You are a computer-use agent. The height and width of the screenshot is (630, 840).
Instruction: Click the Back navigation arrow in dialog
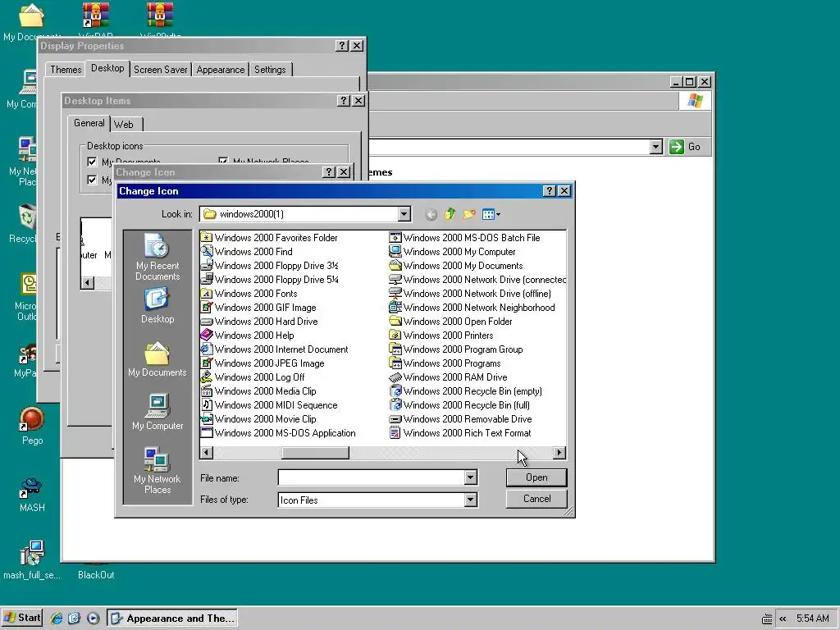coord(431,214)
